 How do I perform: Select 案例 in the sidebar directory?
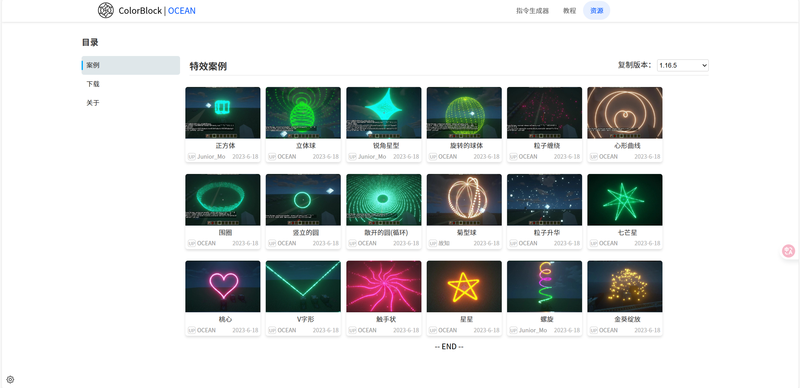click(131, 65)
